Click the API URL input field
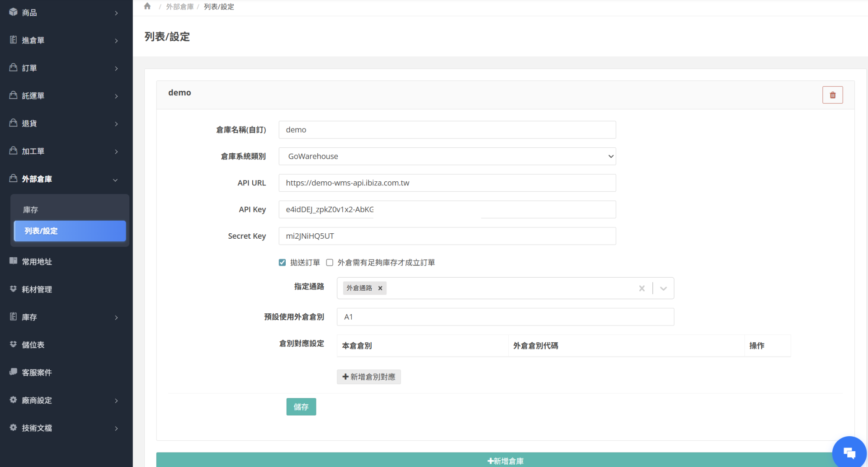Image resolution: width=868 pixels, height=467 pixels. pyautogui.click(x=447, y=183)
